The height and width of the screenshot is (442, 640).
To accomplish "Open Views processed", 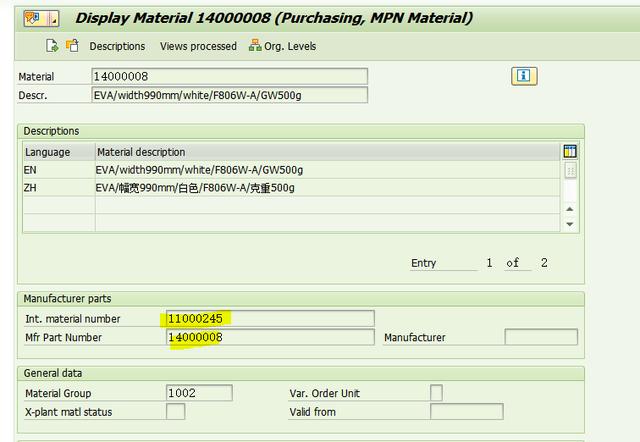I will click(x=198, y=46).
